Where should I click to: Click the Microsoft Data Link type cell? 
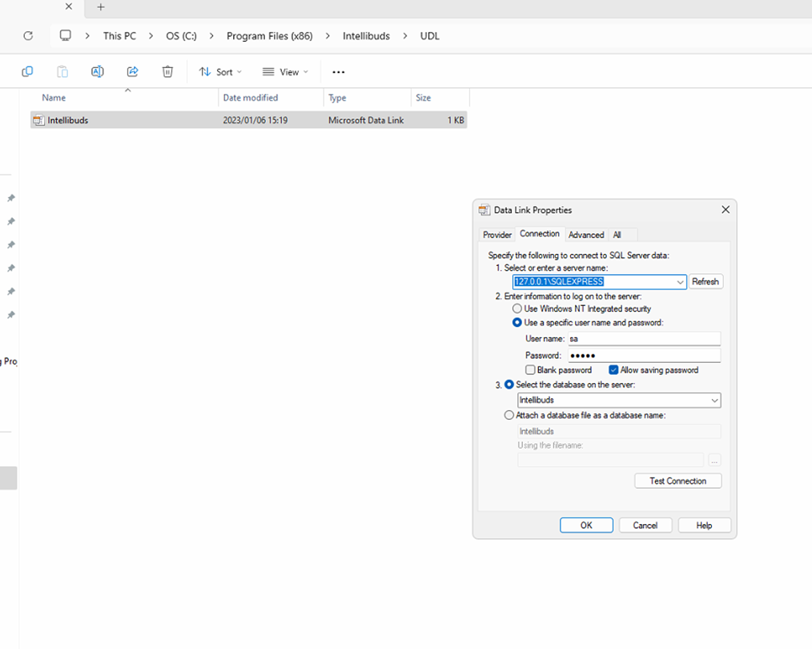click(x=366, y=120)
